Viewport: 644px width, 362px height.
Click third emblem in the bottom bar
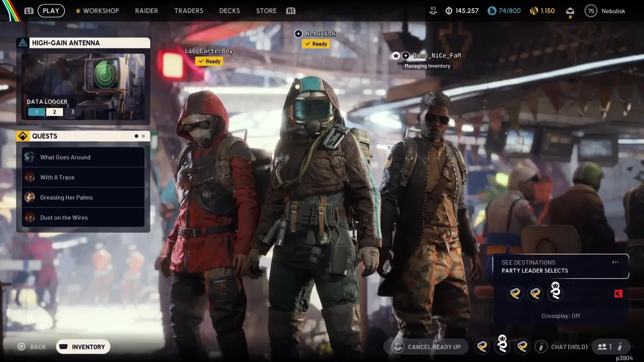point(522,346)
